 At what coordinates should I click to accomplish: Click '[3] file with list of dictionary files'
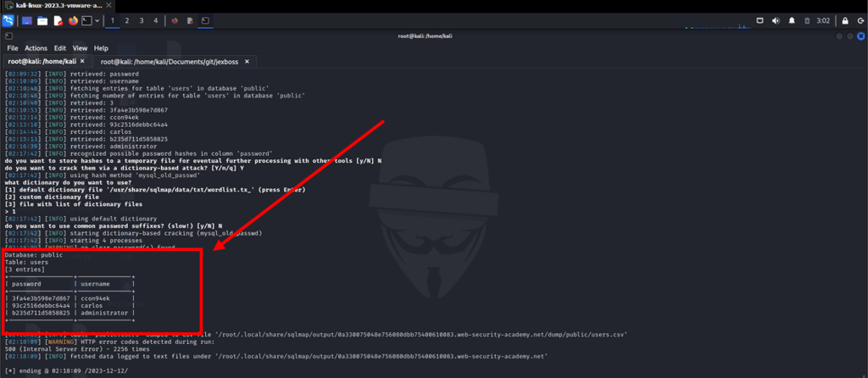pyautogui.click(x=75, y=204)
